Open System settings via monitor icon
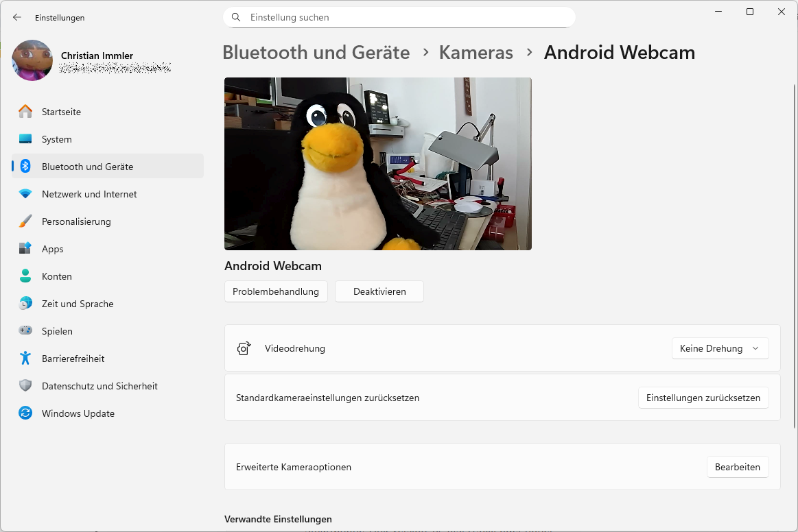This screenshot has height=532, width=798. pos(25,139)
